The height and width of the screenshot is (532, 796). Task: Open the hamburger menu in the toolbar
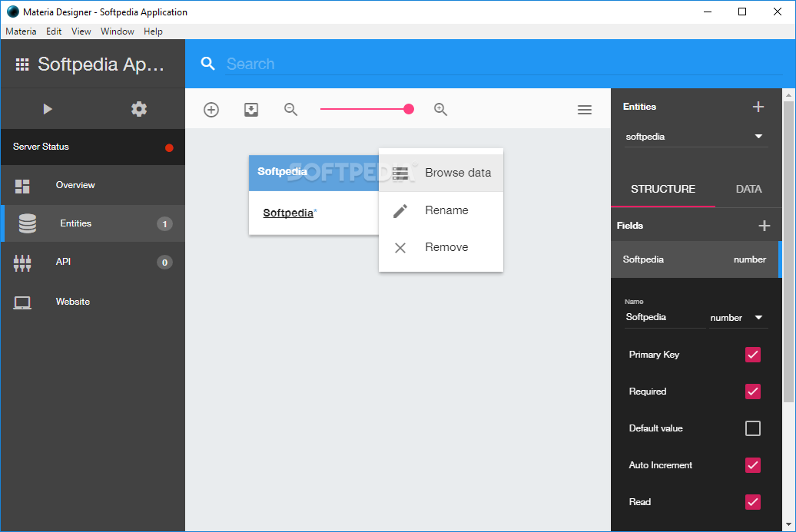tap(584, 110)
